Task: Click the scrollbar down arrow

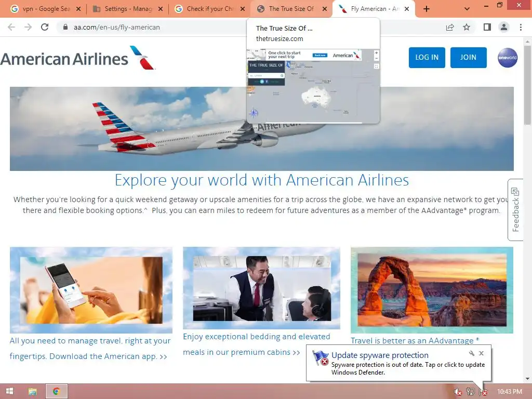Action: 528,379
